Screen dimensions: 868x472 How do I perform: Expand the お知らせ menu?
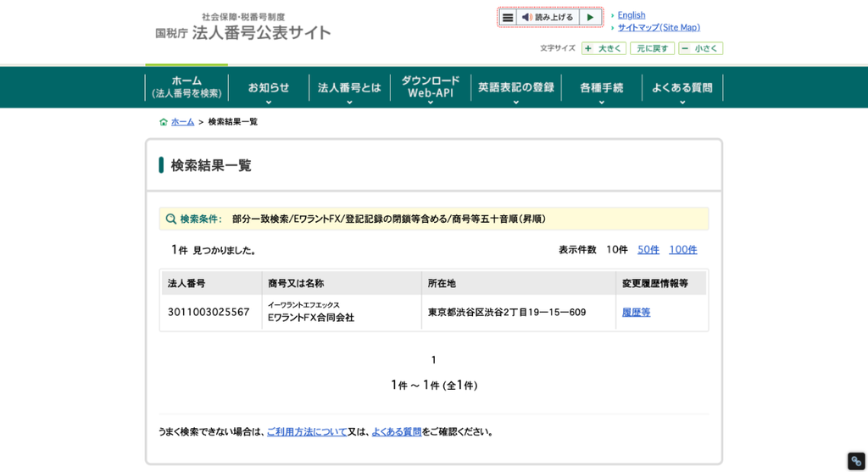pyautogui.click(x=269, y=87)
